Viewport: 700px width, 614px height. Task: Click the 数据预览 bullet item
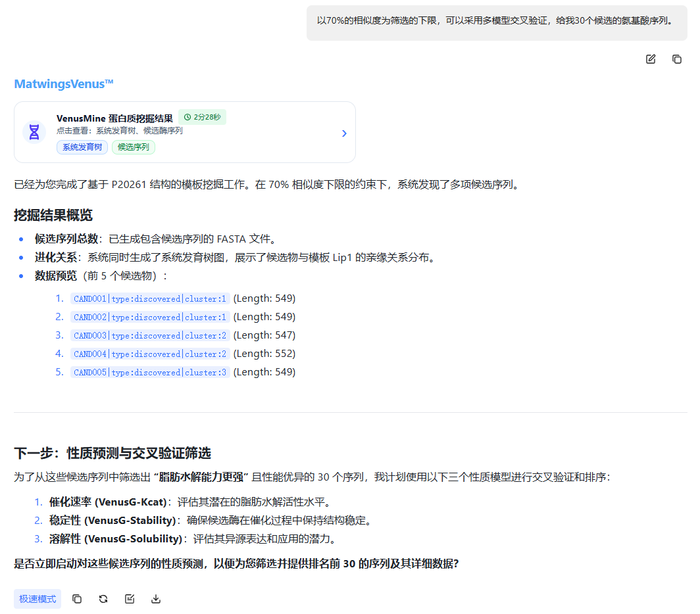tap(101, 275)
